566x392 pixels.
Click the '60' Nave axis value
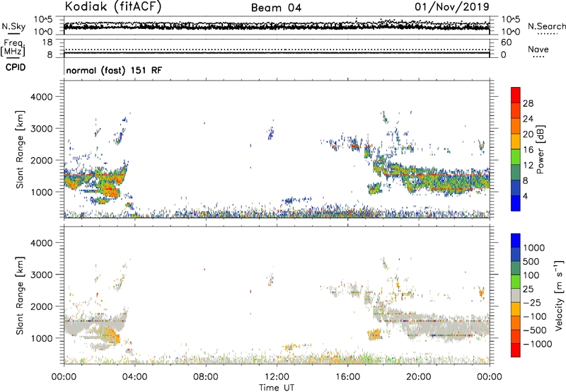[506, 42]
